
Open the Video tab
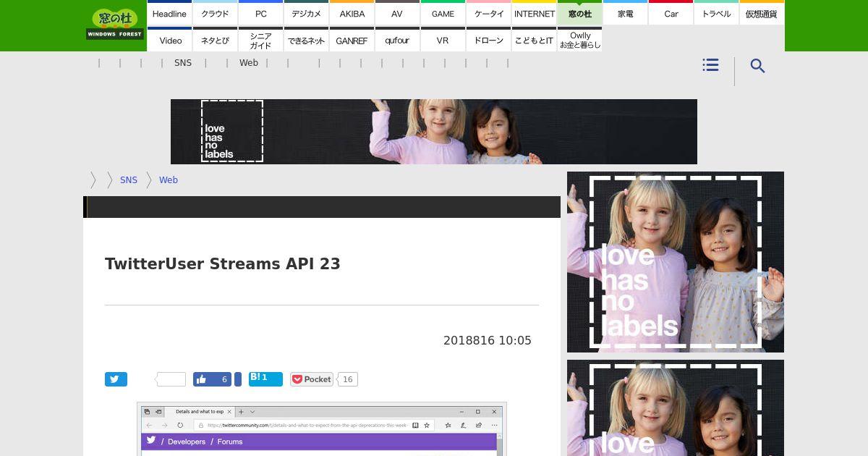point(169,40)
